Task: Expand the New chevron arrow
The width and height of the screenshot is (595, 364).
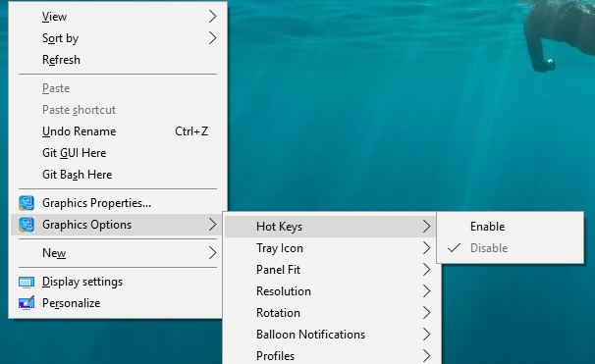Action: click(x=213, y=253)
